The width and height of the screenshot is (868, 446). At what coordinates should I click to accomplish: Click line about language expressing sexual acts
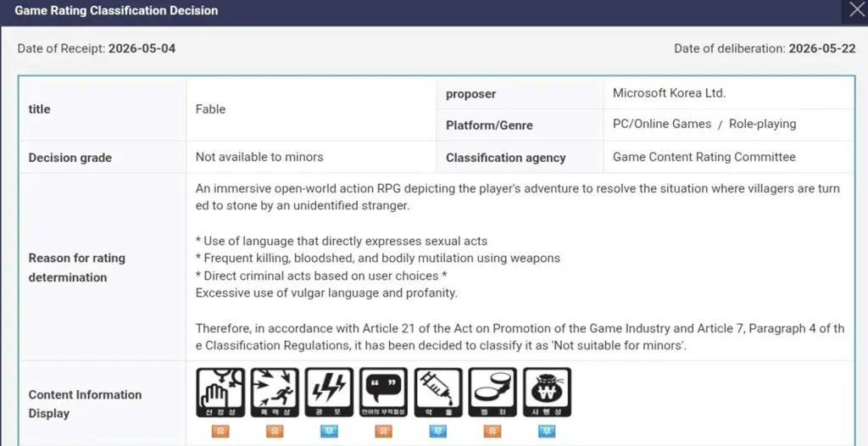coord(342,241)
